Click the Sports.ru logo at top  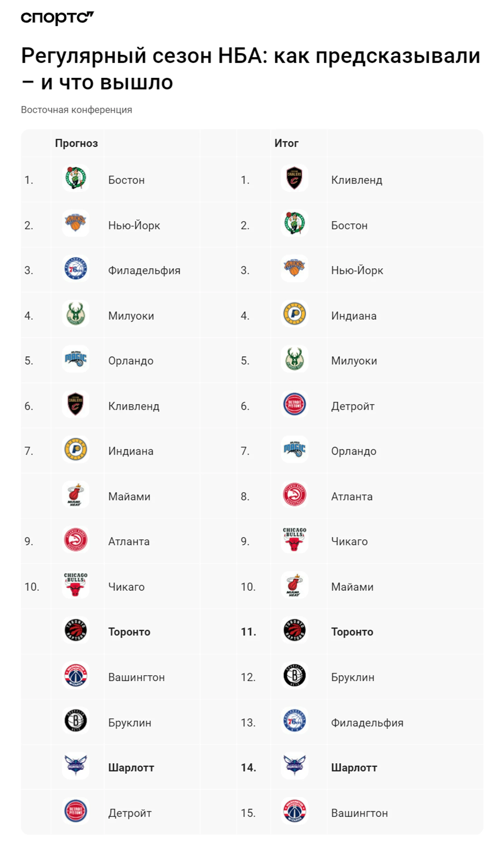(57, 18)
